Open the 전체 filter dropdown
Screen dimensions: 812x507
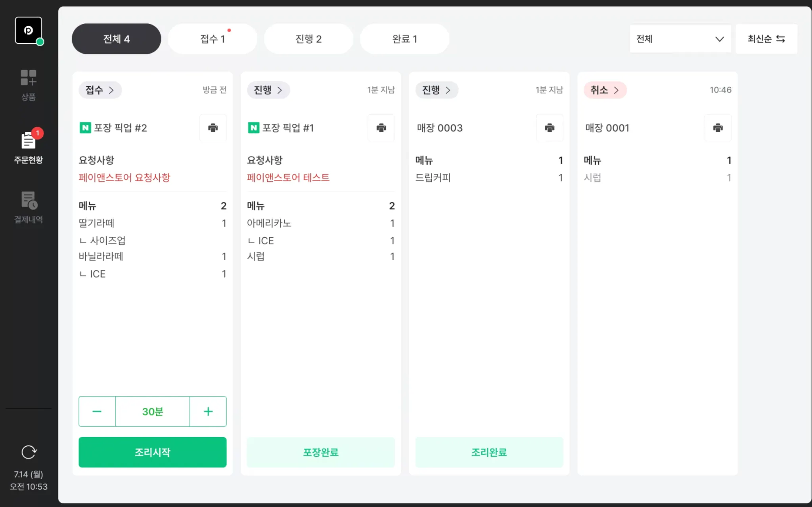(x=680, y=39)
